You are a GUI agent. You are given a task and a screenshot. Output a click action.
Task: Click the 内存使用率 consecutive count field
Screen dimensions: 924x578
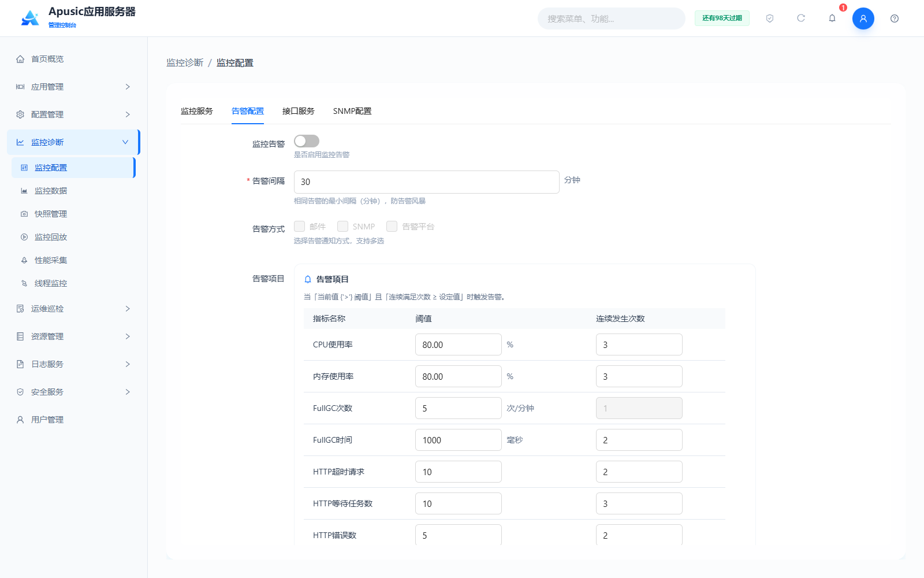tap(639, 376)
